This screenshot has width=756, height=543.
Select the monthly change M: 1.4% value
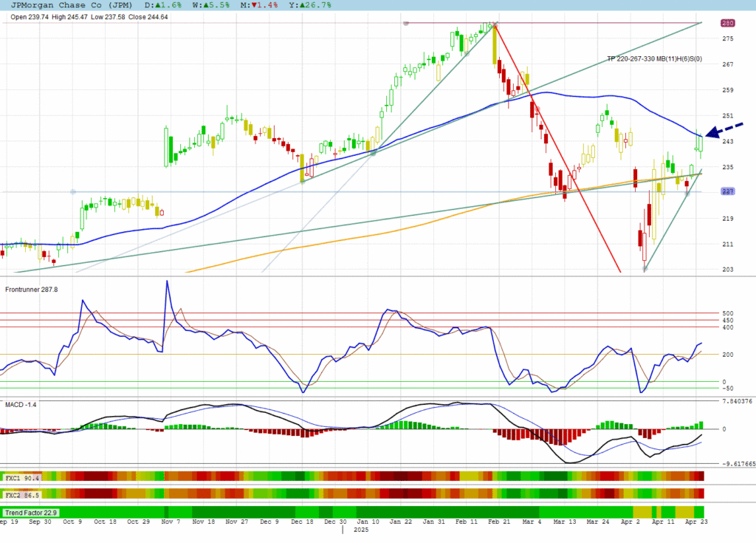pyautogui.click(x=259, y=5)
